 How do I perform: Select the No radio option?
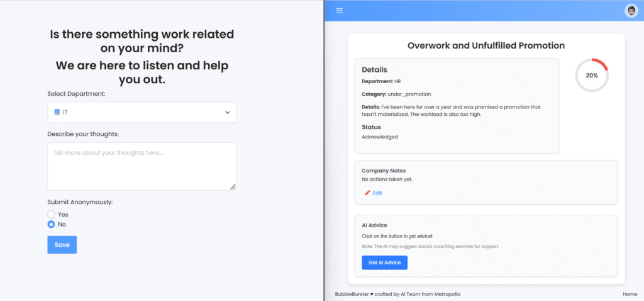click(52, 224)
